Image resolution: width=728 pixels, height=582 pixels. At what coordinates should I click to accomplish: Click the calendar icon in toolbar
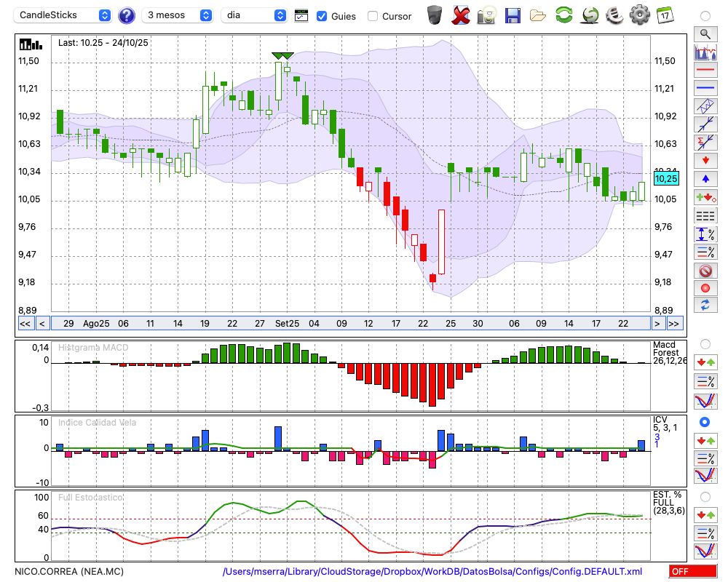pos(664,15)
